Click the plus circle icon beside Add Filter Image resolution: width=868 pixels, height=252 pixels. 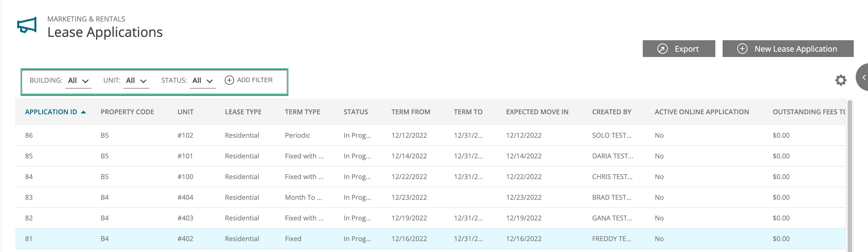229,80
